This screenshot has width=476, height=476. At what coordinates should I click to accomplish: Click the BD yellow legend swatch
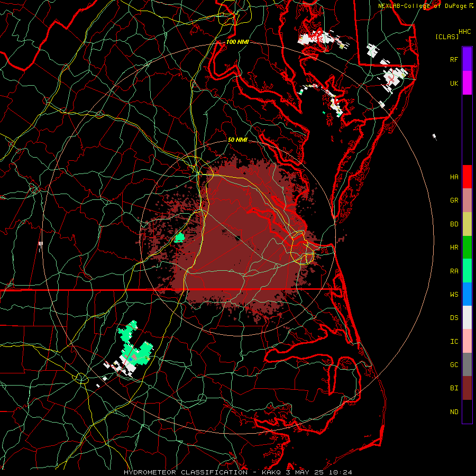coord(467,224)
